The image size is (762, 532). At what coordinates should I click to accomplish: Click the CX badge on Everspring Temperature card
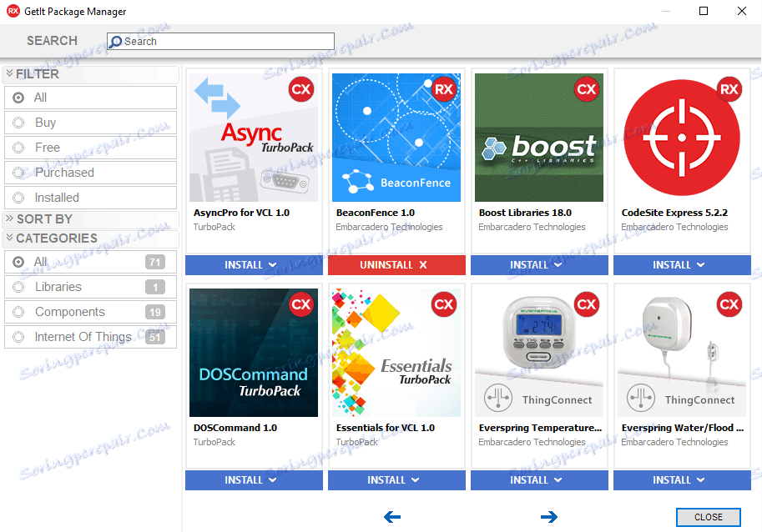pyautogui.click(x=587, y=304)
